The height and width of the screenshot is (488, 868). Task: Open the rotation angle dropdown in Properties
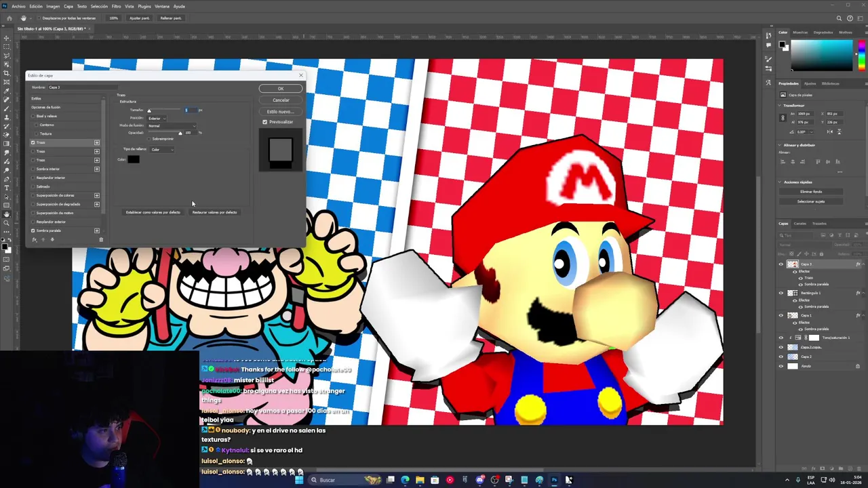pos(812,131)
